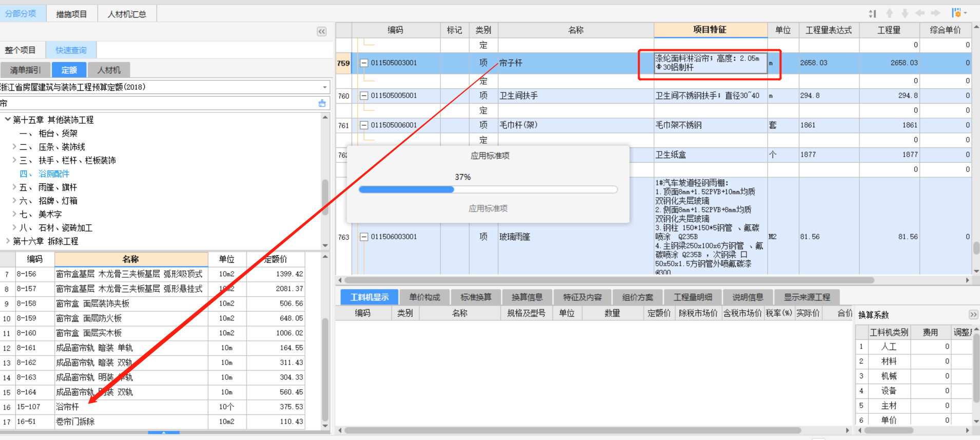Collapse row 011505005001 with minus box

tap(363, 95)
